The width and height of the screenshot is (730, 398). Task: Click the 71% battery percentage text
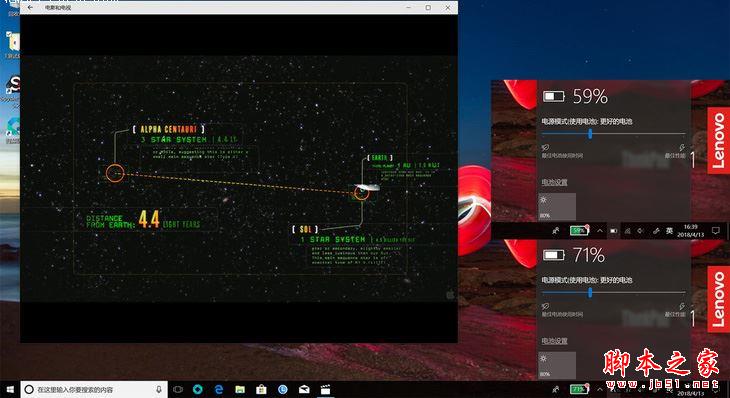pos(589,255)
